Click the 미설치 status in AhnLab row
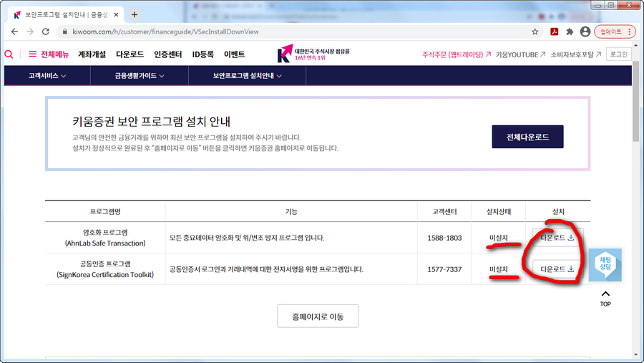644x363 pixels. click(x=499, y=238)
